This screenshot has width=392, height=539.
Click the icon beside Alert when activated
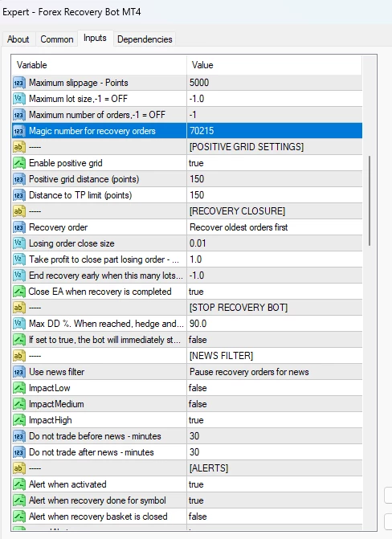tap(19, 484)
